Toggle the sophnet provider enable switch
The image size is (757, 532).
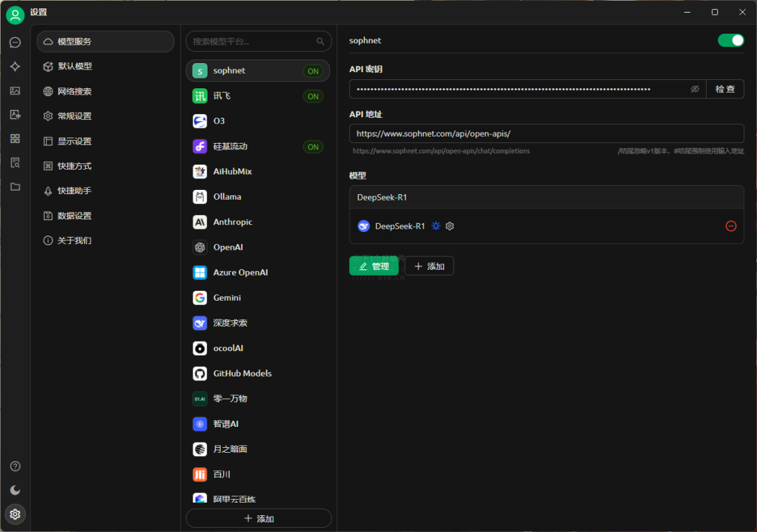[731, 41]
